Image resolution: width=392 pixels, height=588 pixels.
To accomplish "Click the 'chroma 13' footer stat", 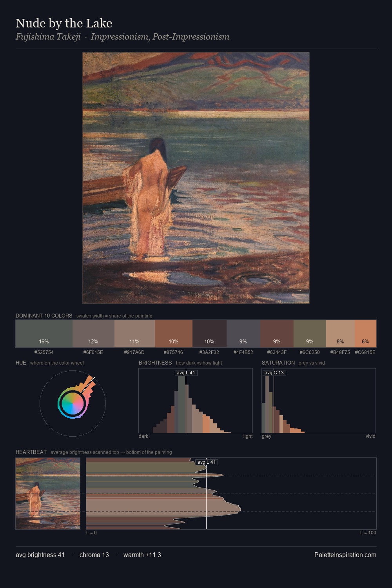I will 94,555.
